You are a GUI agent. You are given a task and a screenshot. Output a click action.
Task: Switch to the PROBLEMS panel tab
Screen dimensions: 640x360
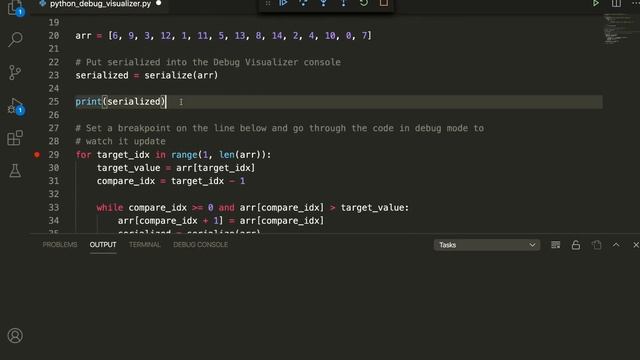point(60,244)
